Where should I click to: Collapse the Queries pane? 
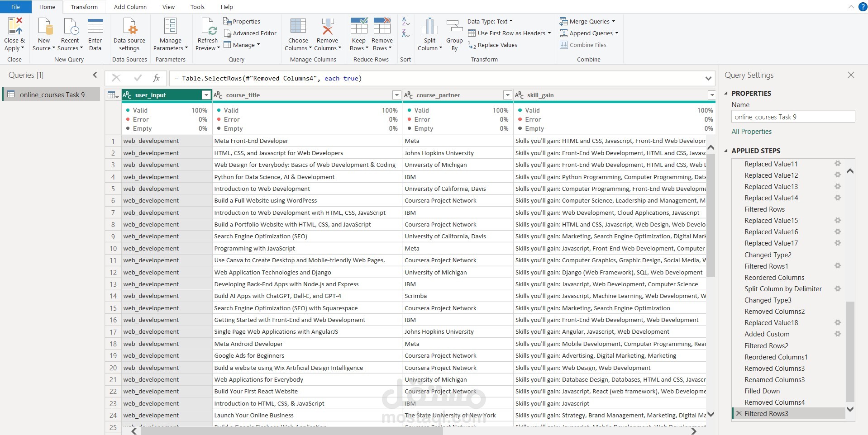click(95, 75)
